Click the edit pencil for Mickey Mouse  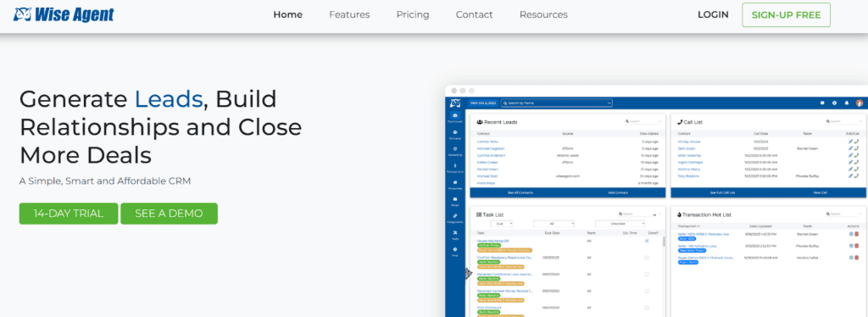(x=850, y=142)
